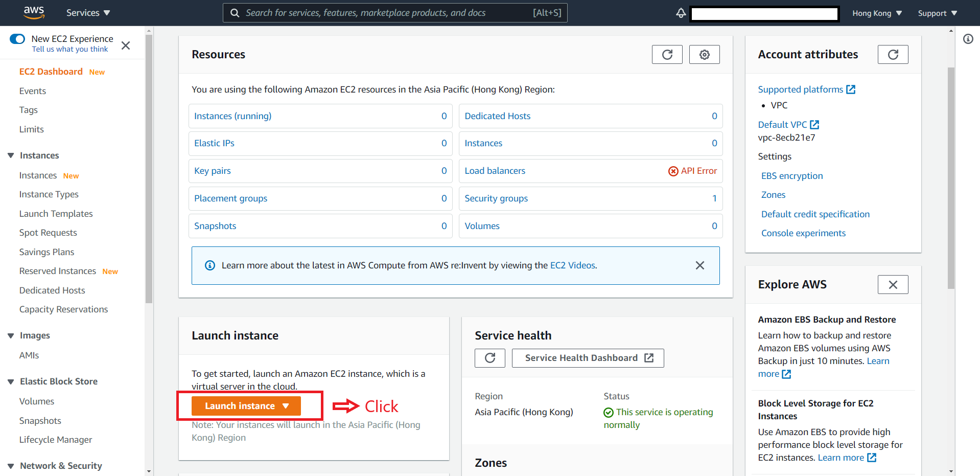
Task: Open Console experiments link
Action: tap(803, 233)
